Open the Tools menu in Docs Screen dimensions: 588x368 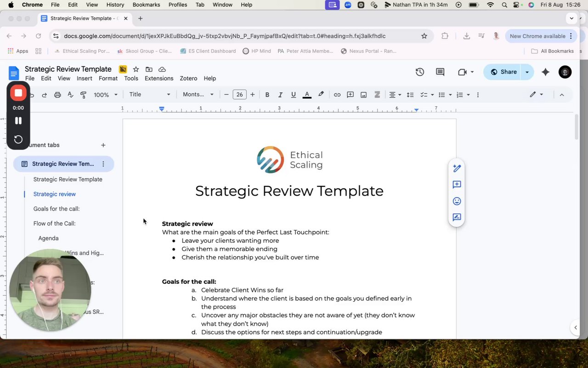pos(131,78)
